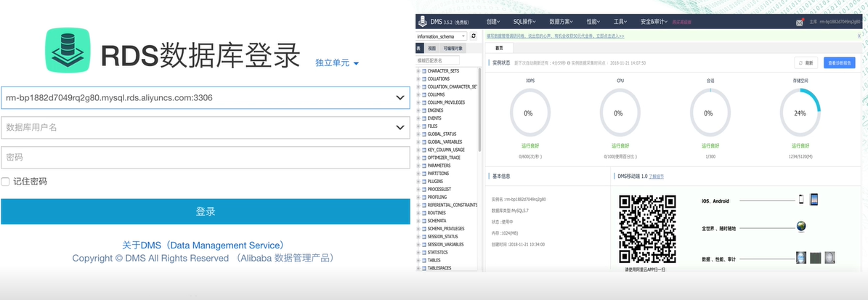Click the RDS database stack logo
Viewport: 868px width, 300px height.
coord(68,50)
